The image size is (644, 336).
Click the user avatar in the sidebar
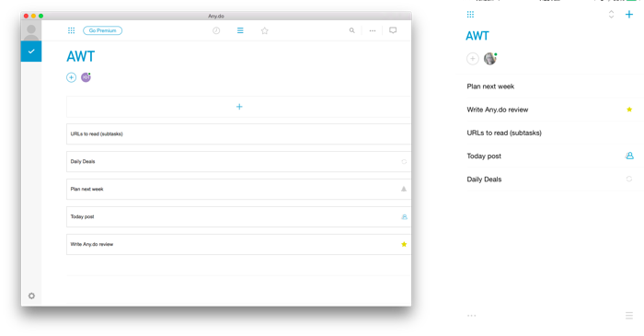click(x=31, y=30)
